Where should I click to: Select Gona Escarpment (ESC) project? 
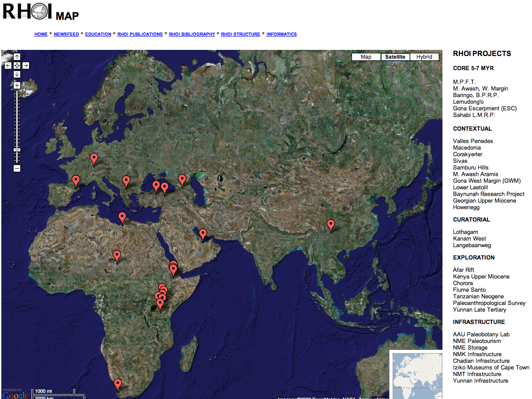[x=485, y=109]
